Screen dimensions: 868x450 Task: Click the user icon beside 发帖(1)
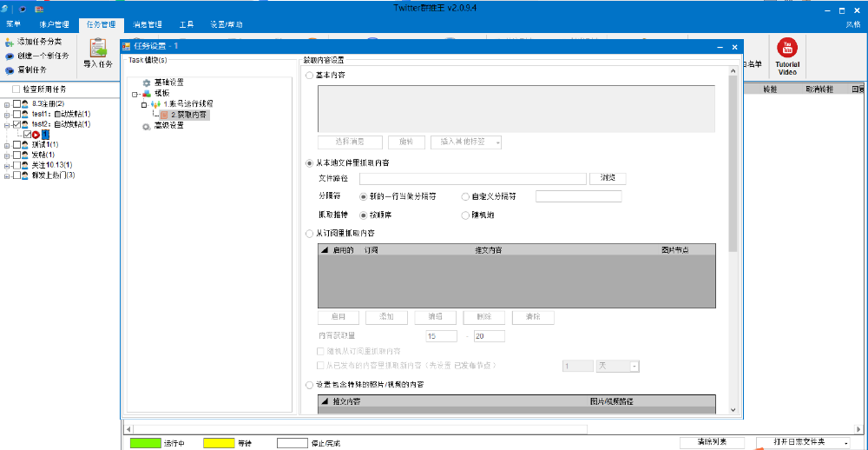(25, 155)
